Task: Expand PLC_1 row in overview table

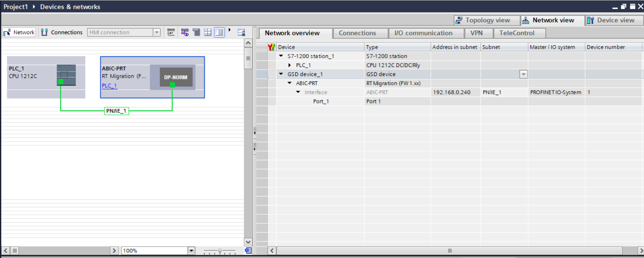Action: tap(290, 65)
